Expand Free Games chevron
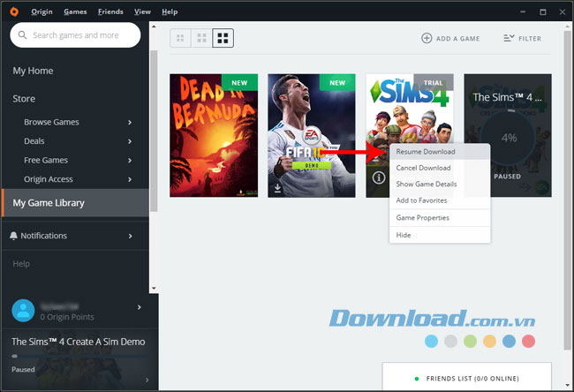Image resolution: width=574 pixels, height=392 pixels. pyautogui.click(x=130, y=161)
